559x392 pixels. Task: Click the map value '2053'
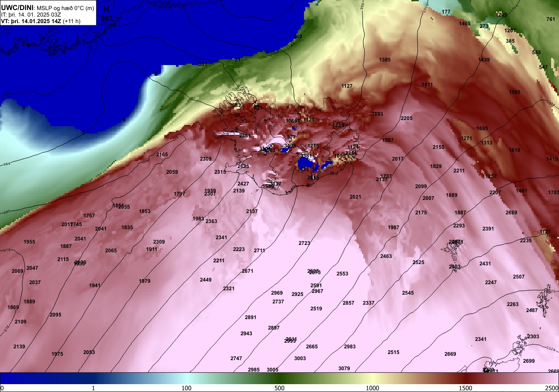click(x=89, y=352)
